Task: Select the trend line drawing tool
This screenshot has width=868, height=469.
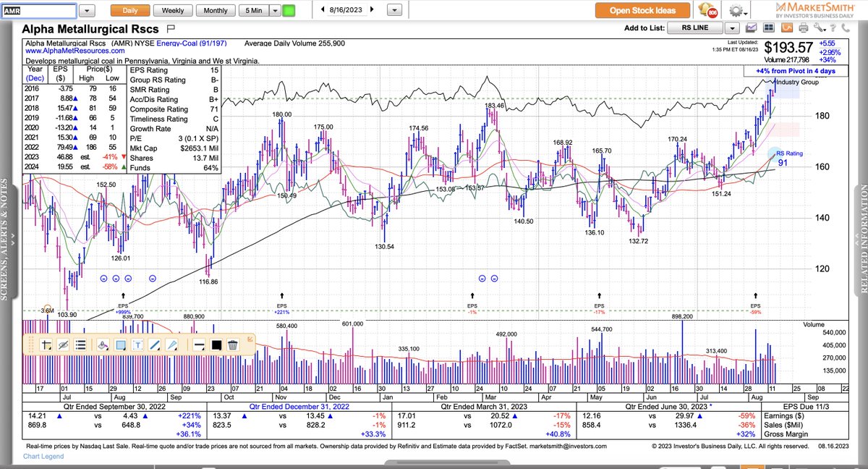Action: point(156,345)
